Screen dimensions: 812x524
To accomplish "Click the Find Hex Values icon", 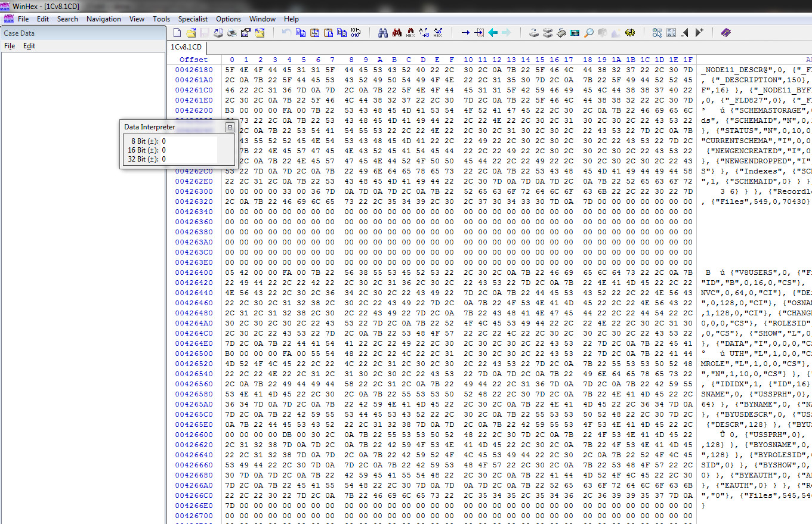I will [410, 33].
